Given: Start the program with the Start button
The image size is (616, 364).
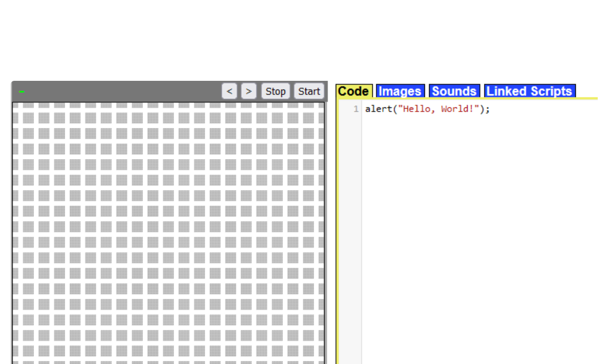Looking at the screenshot, I should pos(309,91).
